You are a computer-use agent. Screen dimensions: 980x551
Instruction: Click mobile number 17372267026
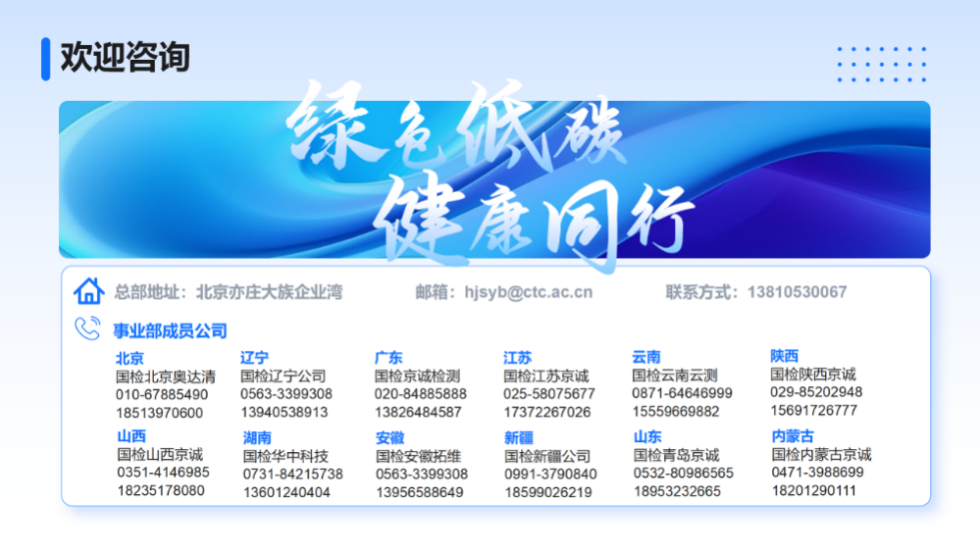click(x=546, y=413)
